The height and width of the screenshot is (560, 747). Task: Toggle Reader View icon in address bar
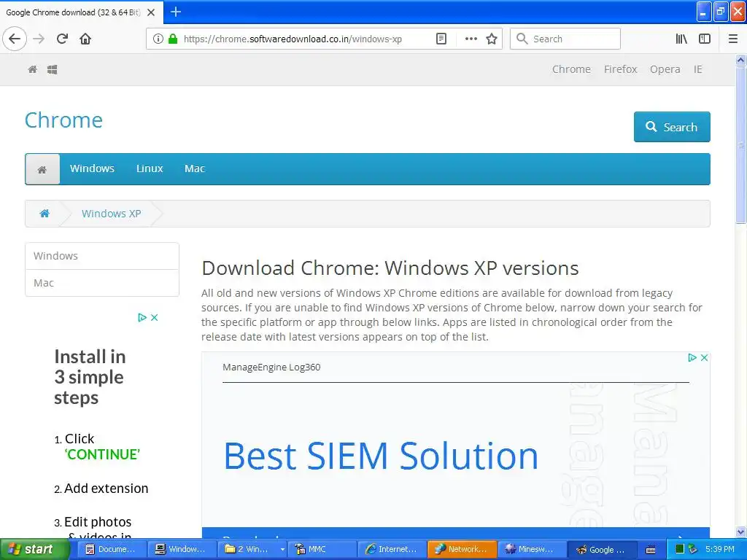(x=441, y=39)
